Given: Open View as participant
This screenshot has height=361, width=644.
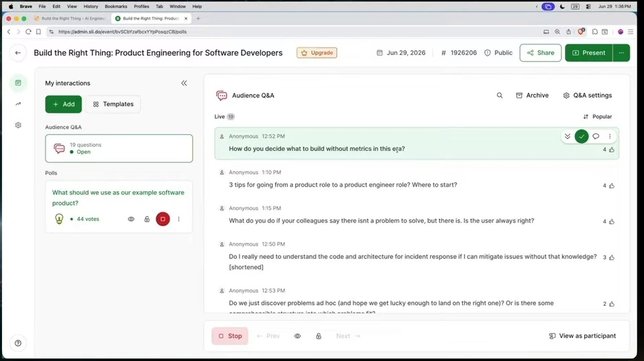Looking at the screenshot, I should point(582,336).
